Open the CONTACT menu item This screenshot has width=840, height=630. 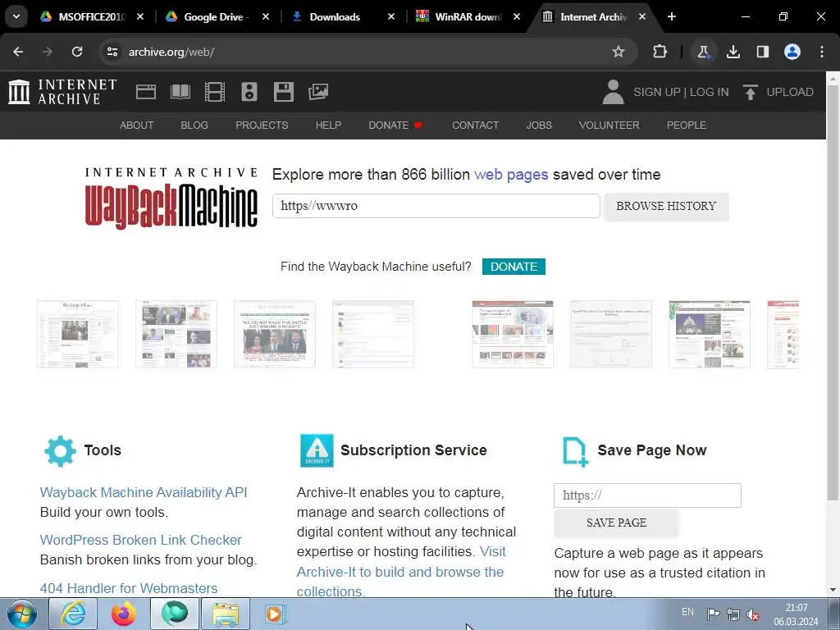pyautogui.click(x=475, y=126)
